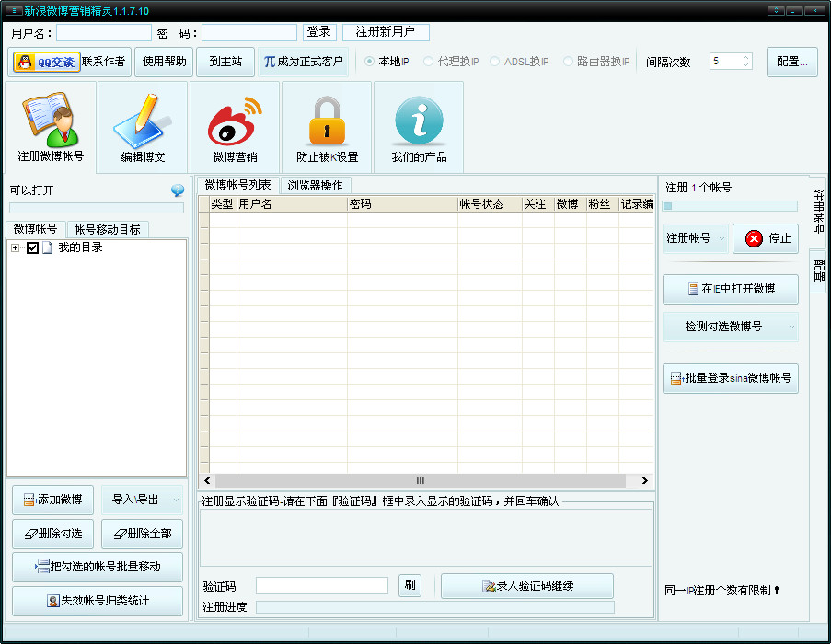This screenshot has height=644, width=831.
Task: Click the document icon of 我的目录
Action: (x=48, y=247)
